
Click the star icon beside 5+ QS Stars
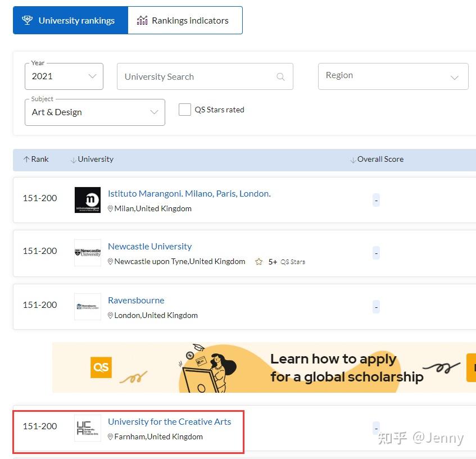(x=259, y=262)
